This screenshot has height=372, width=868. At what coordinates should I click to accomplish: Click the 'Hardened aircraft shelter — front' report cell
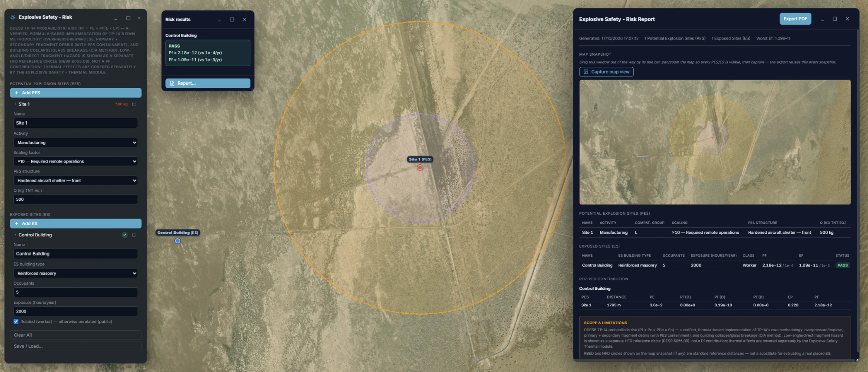pyautogui.click(x=779, y=233)
